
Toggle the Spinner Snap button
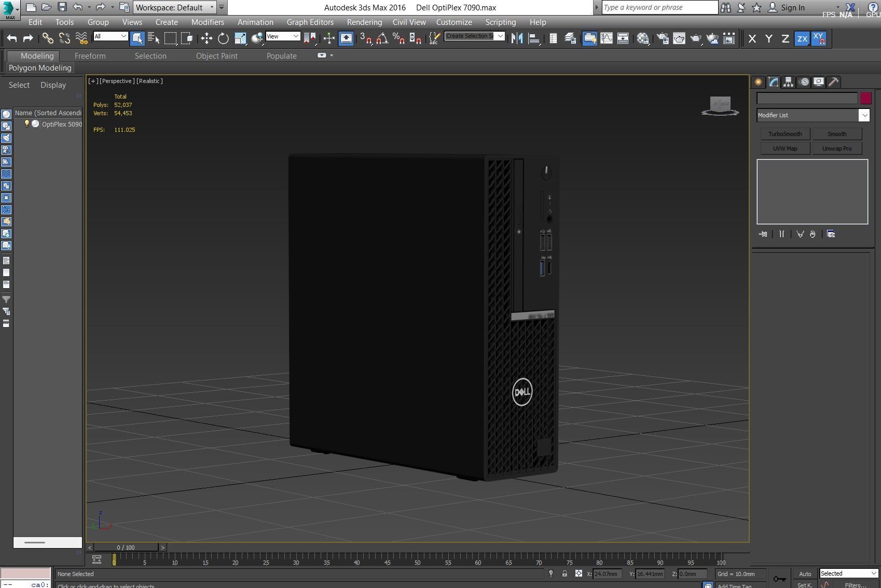415,38
